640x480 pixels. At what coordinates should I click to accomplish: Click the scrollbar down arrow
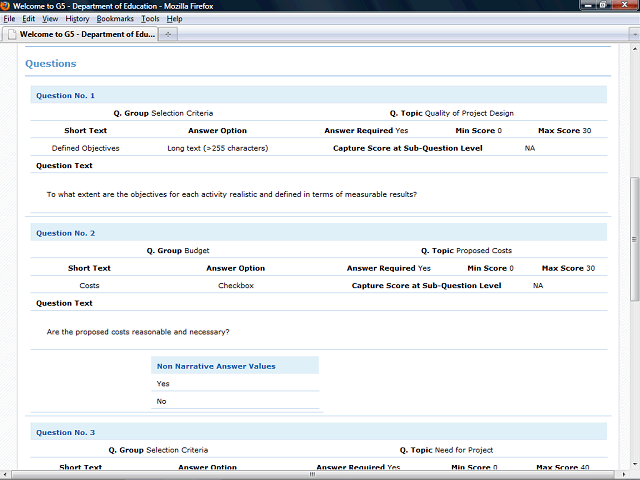coord(634,474)
